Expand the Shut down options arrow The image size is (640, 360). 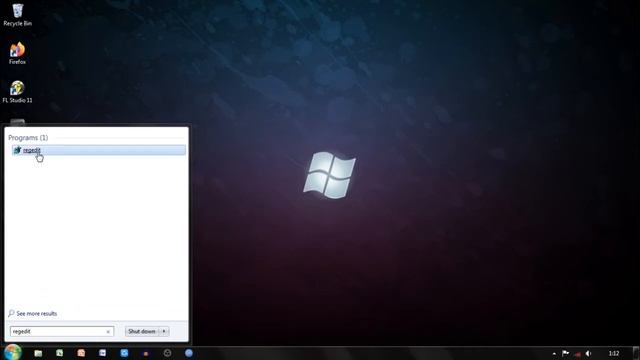164,331
